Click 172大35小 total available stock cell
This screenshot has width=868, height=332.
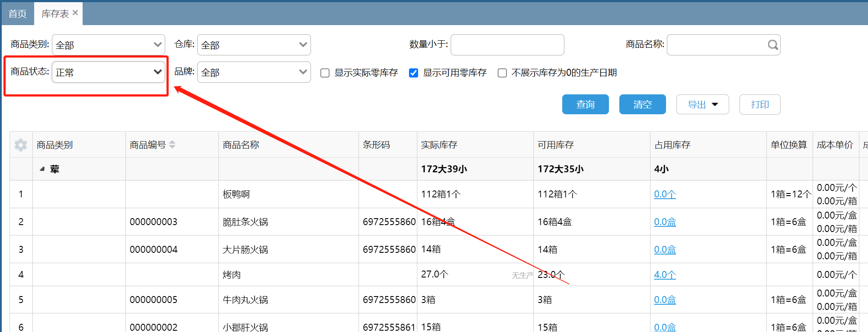(592, 169)
